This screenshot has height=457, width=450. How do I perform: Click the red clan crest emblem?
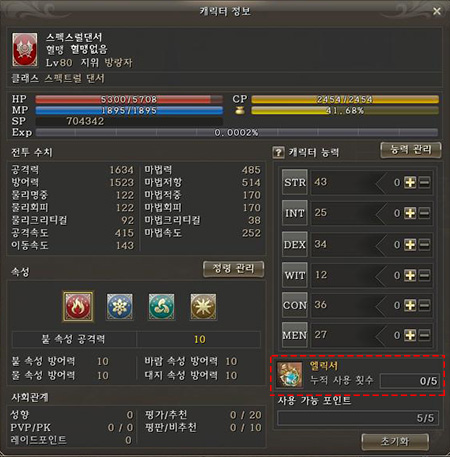25,50
